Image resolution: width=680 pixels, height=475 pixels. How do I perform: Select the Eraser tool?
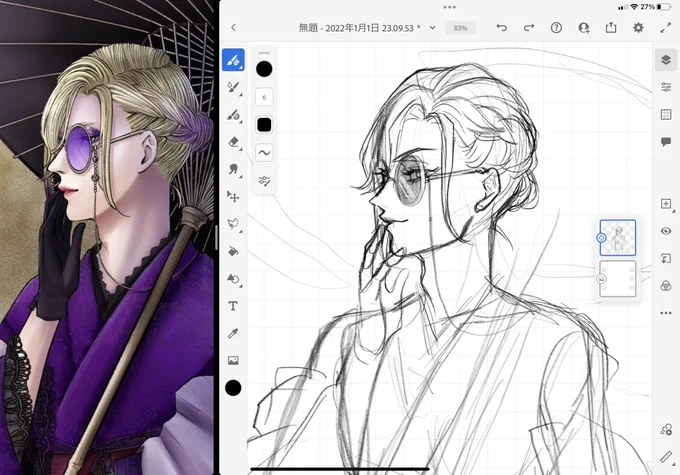(233, 142)
